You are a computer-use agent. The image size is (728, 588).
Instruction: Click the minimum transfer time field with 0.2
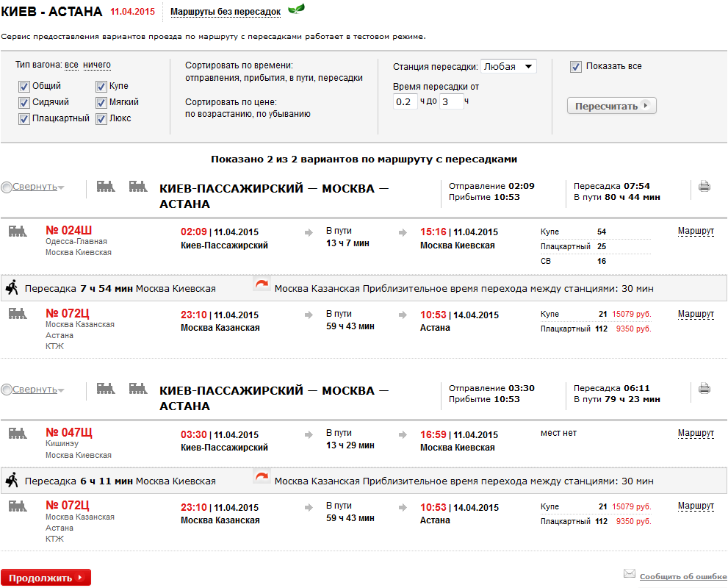[405, 101]
